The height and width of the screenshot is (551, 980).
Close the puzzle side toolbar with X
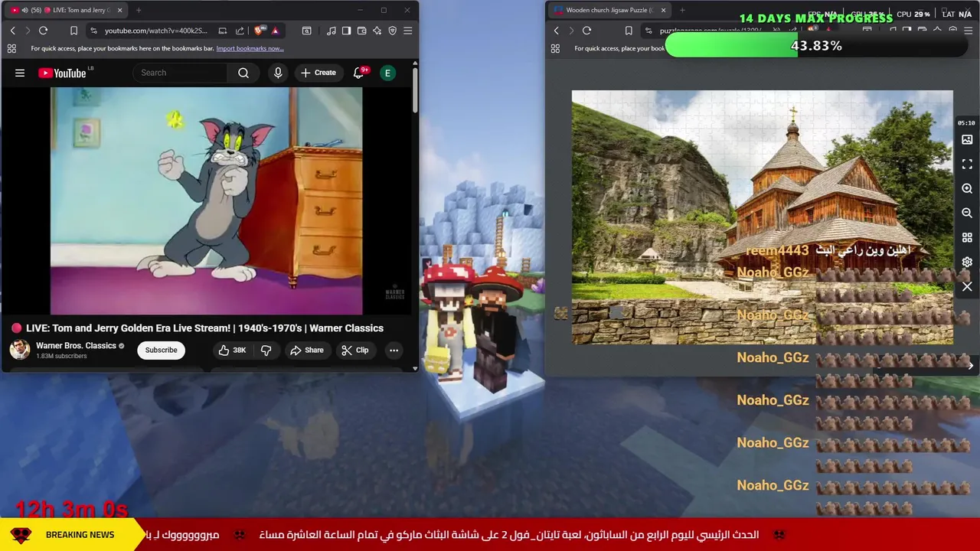pyautogui.click(x=967, y=287)
